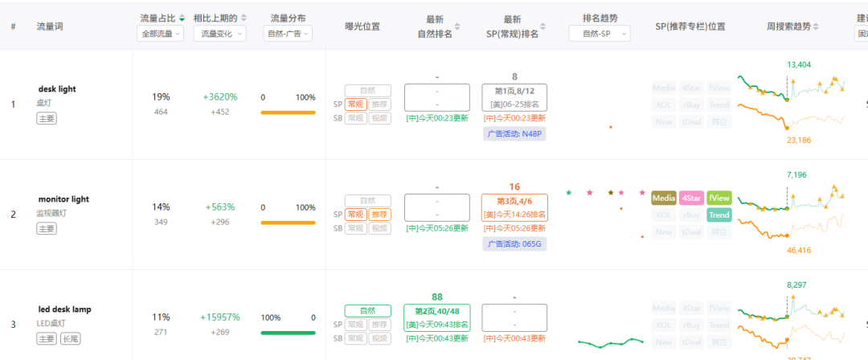Open the 自然-广告 dropdown
868x360 pixels.
(x=288, y=33)
